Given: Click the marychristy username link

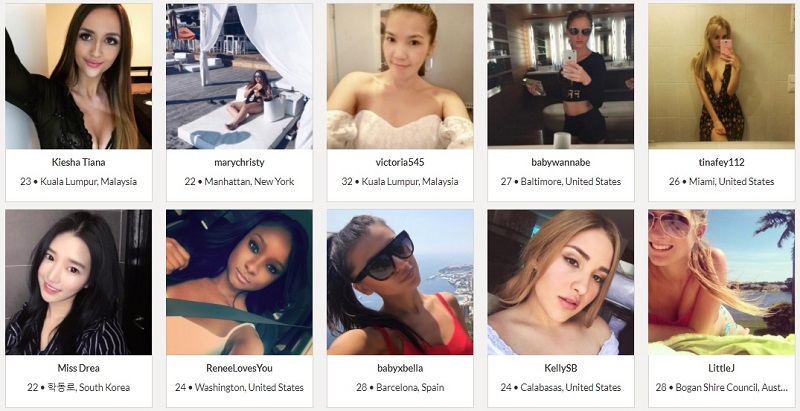Looking at the screenshot, I should click(239, 163).
